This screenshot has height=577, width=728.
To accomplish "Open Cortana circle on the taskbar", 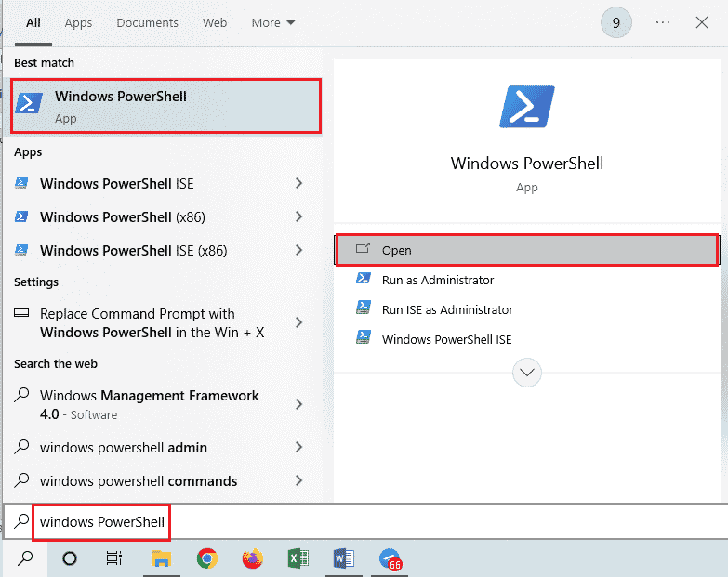I will click(x=70, y=558).
